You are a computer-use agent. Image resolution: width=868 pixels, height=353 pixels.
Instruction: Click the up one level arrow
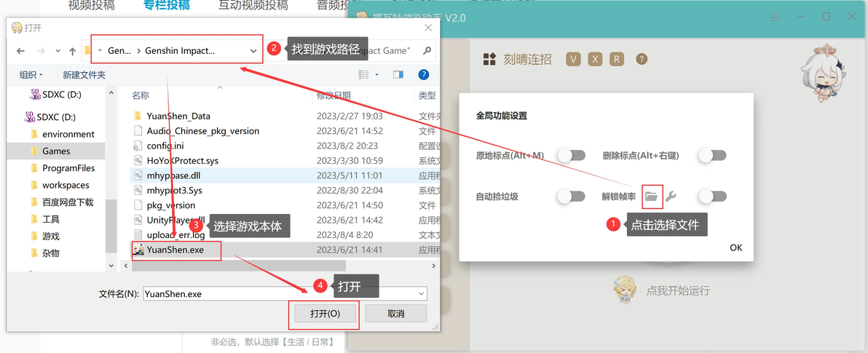[x=72, y=51]
